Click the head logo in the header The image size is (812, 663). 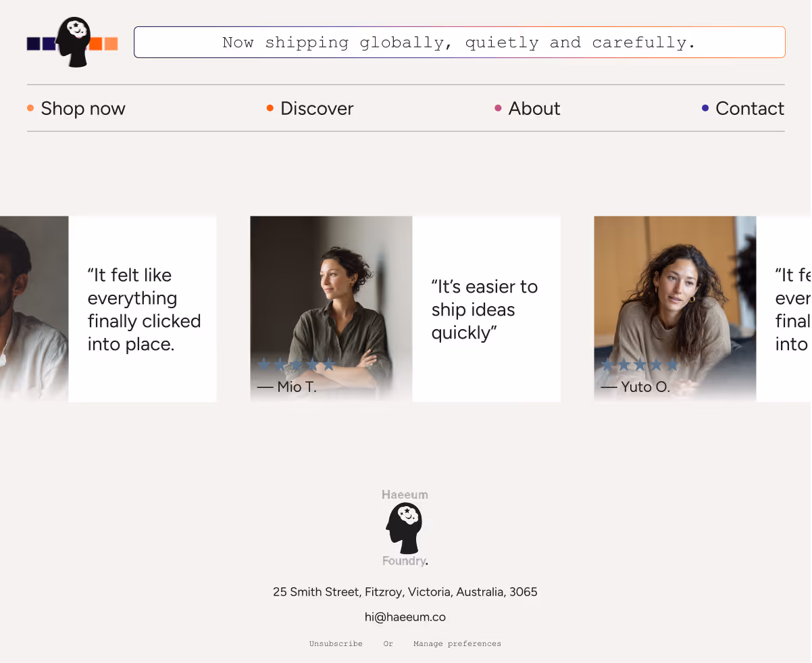point(73,43)
